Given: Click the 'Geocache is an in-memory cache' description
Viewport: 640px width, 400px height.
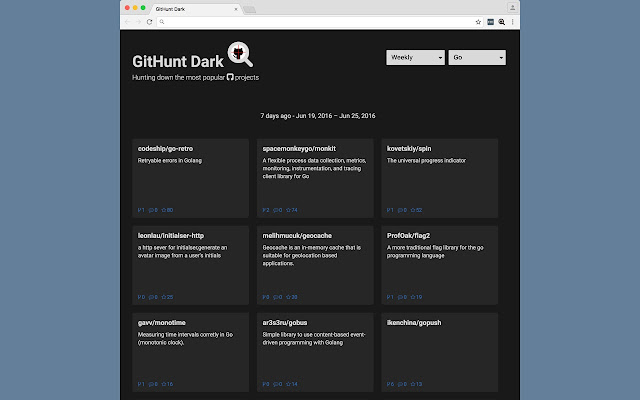Looking at the screenshot, I should (x=311, y=256).
